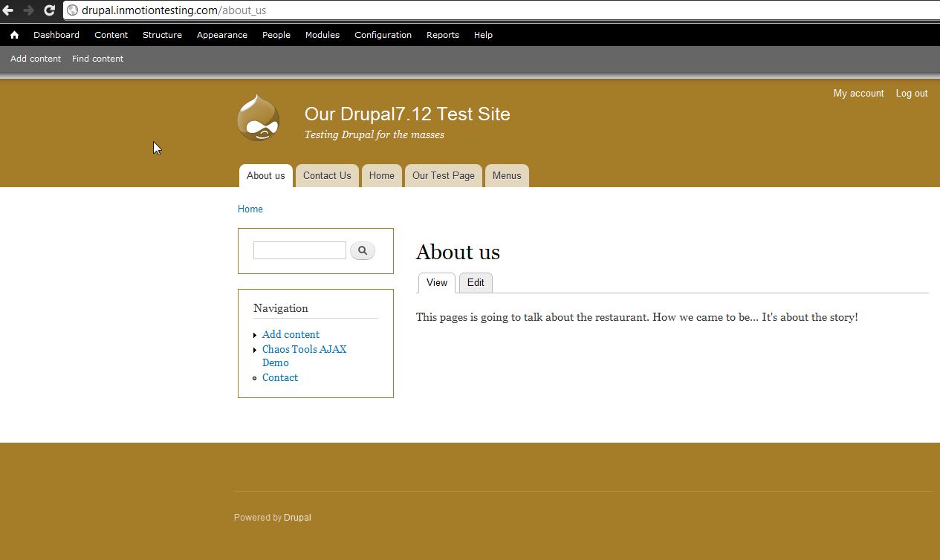Viewport: 940px width, 560px height.
Task: Click the browser back arrow
Action: 8,10
